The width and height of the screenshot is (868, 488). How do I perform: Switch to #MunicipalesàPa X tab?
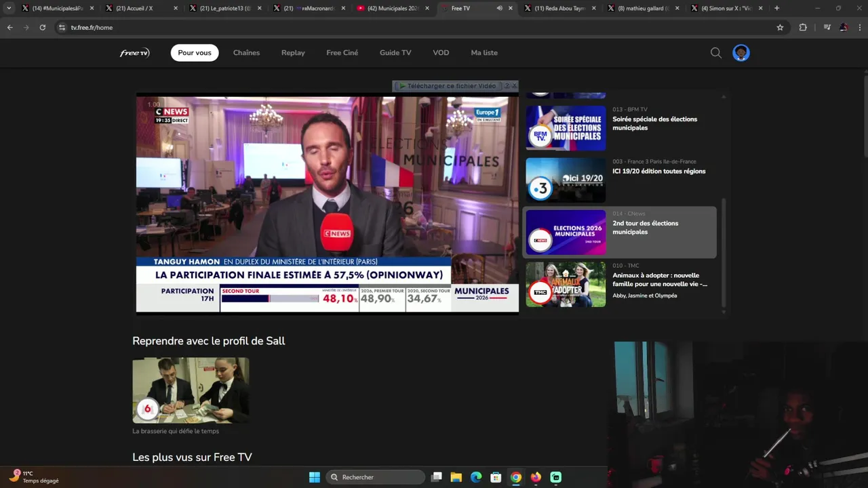coord(58,8)
